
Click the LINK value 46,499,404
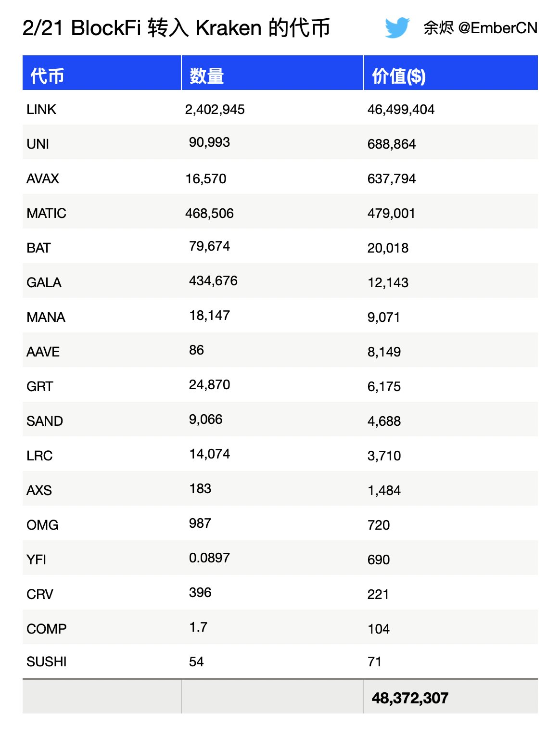click(x=401, y=110)
